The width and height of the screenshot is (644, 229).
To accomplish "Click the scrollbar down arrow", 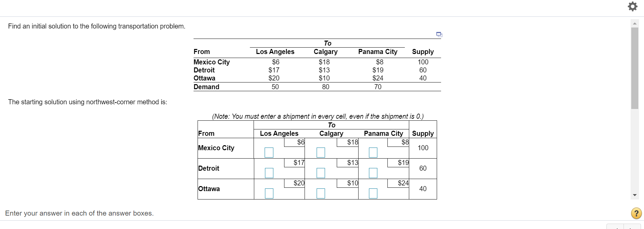I will pos(635,195).
